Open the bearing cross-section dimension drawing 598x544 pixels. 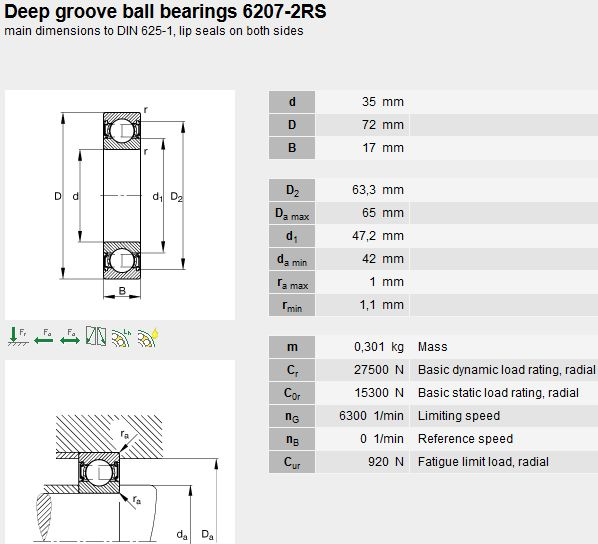pyautogui.click(x=120, y=205)
